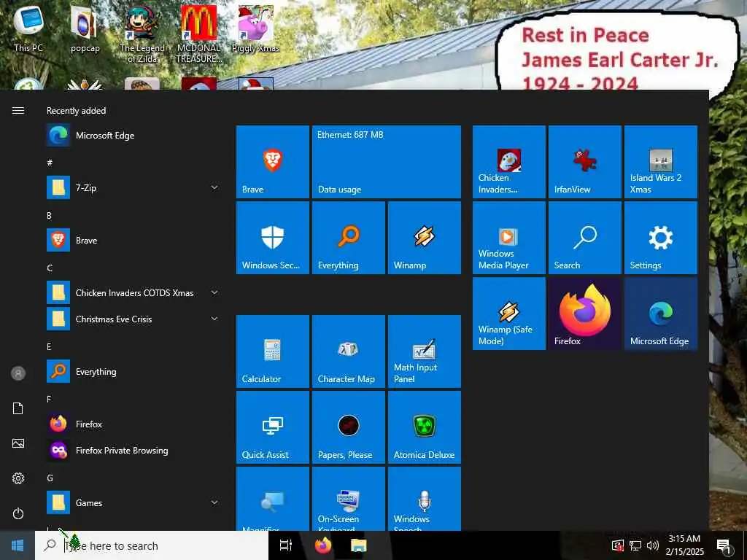Open Settings gear in Start sidebar
This screenshot has width=747, height=560.
18,478
